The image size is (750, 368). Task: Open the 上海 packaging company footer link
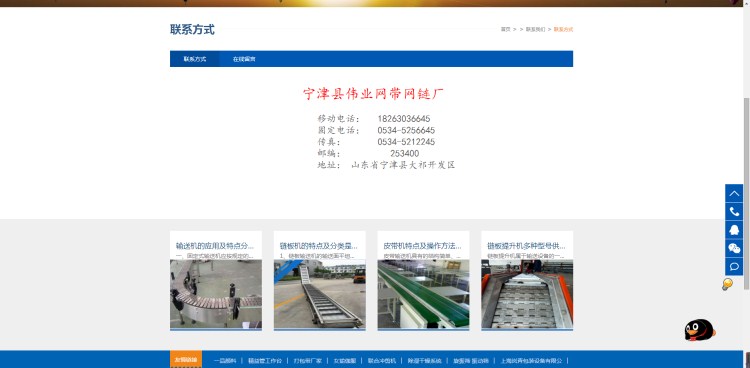(x=531, y=360)
